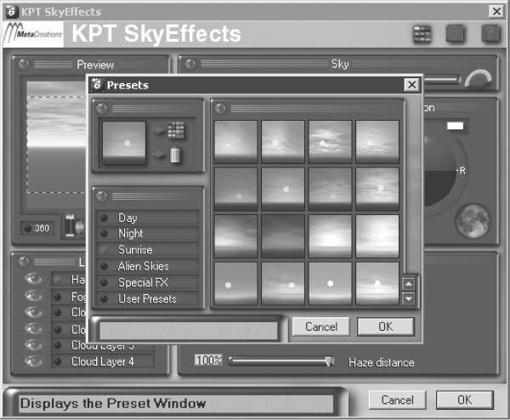The width and height of the screenshot is (510, 420).
Task: Click the down arrow in presets scroller
Action: [x=409, y=298]
